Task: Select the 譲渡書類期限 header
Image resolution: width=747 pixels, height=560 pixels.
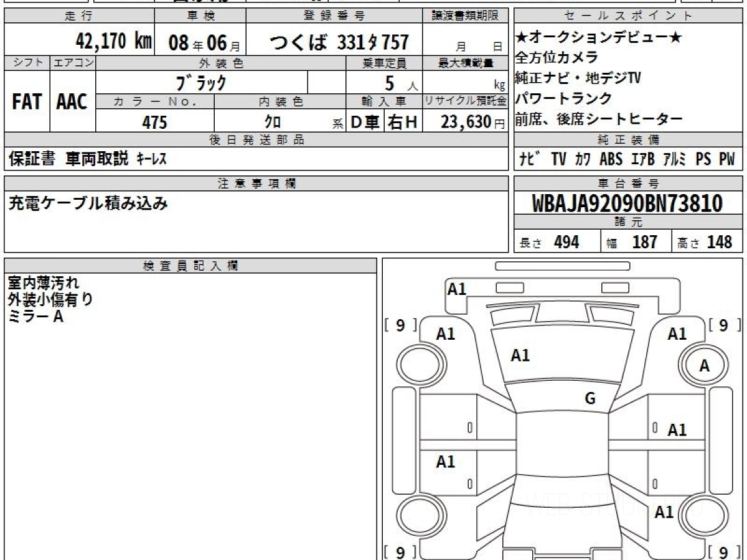Action: click(x=465, y=16)
